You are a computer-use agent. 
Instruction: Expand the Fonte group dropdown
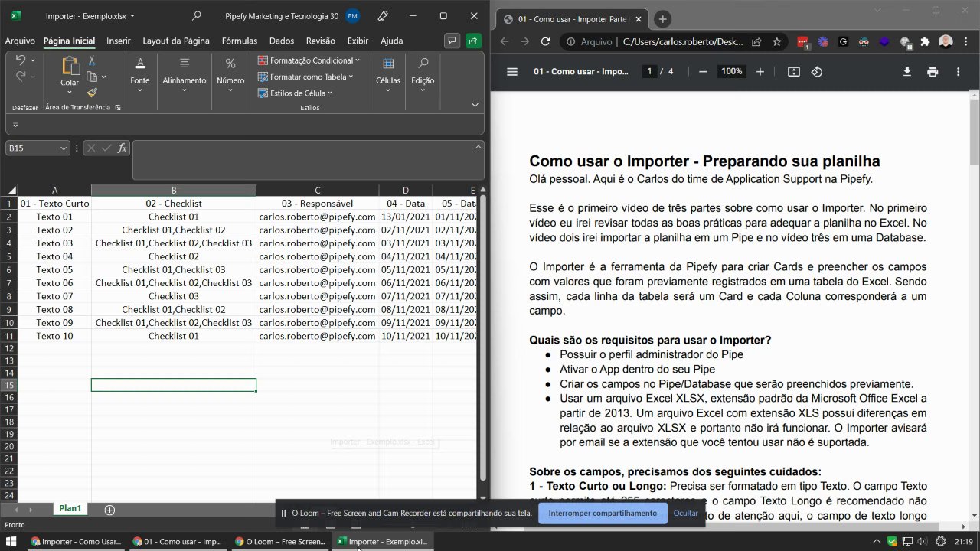(140, 90)
